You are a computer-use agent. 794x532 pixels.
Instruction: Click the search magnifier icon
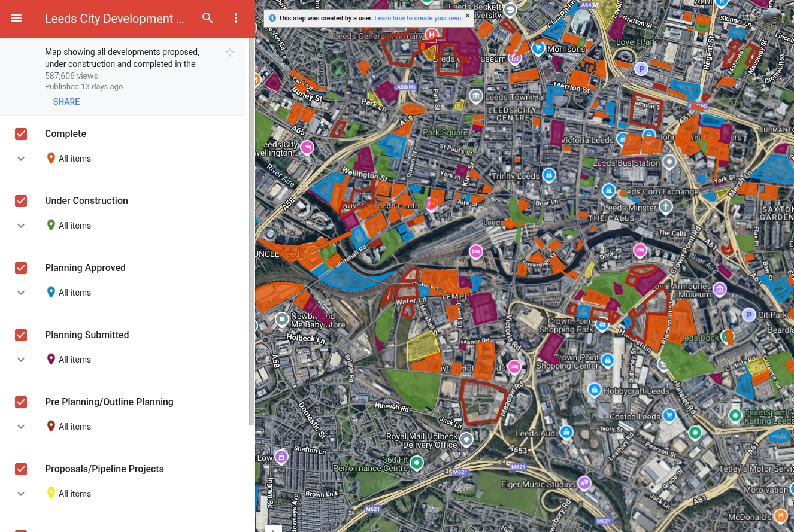pos(208,18)
